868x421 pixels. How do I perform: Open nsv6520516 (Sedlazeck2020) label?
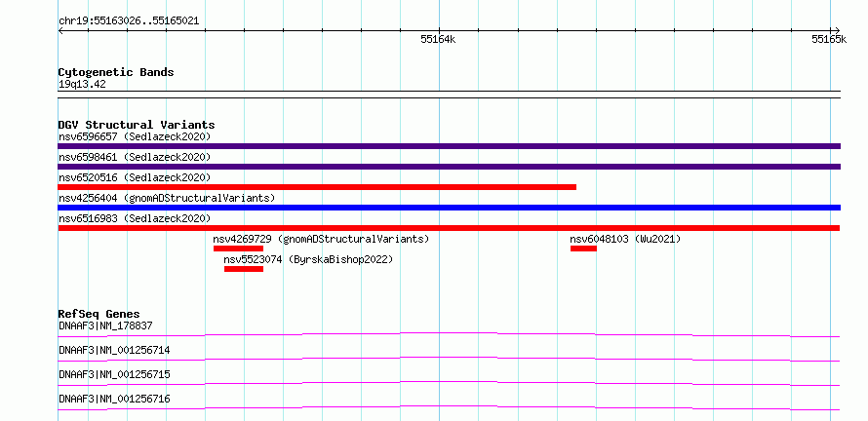click(135, 177)
